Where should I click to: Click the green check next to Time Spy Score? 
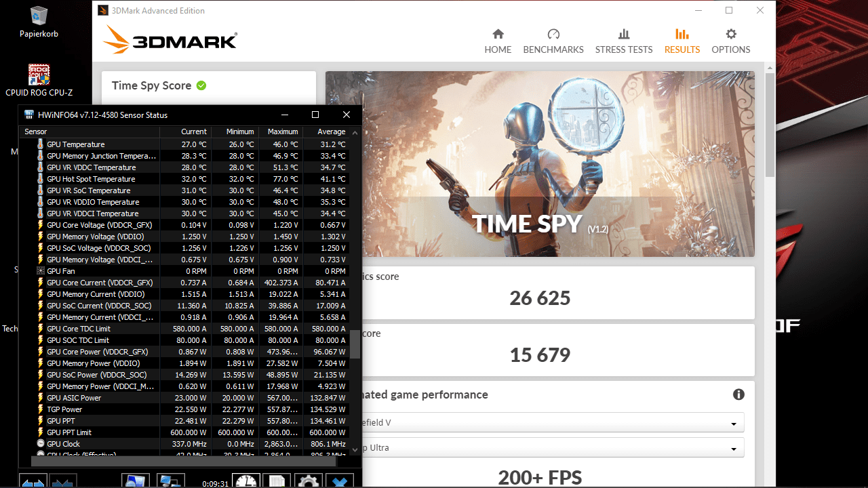click(201, 85)
